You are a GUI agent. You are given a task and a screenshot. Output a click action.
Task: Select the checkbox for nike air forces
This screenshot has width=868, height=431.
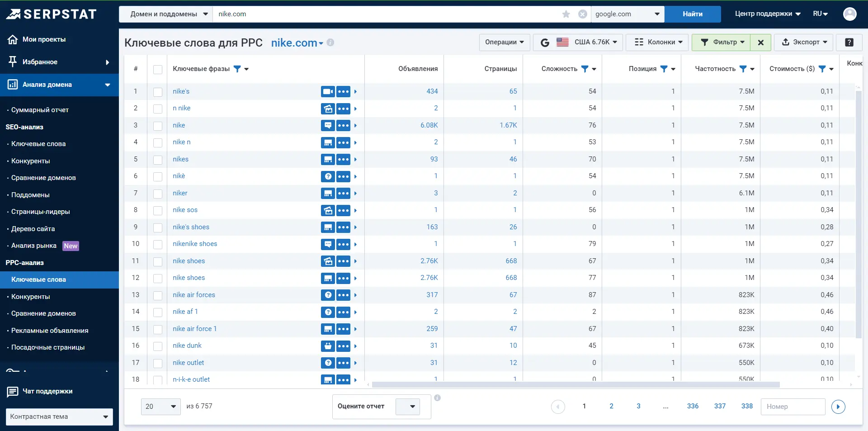point(158,295)
